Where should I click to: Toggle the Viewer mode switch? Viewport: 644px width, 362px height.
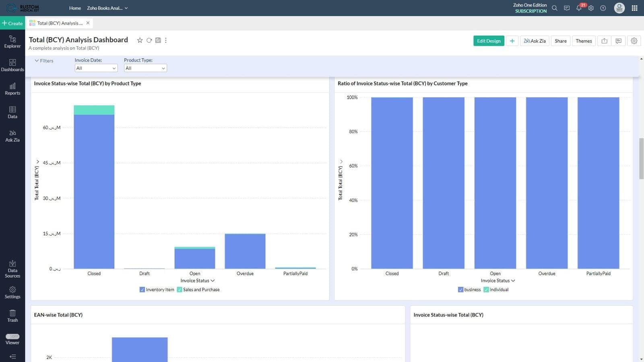(x=12, y=336)
